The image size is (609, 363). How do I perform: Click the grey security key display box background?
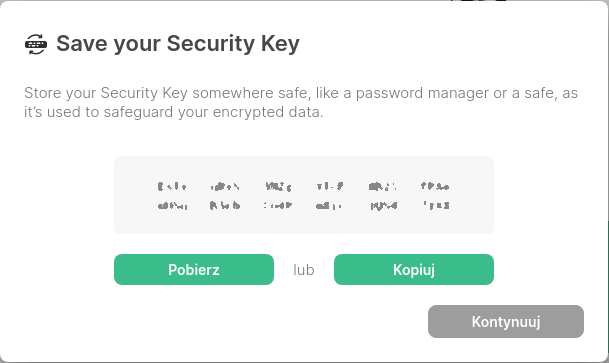click(x=304, y=195)
